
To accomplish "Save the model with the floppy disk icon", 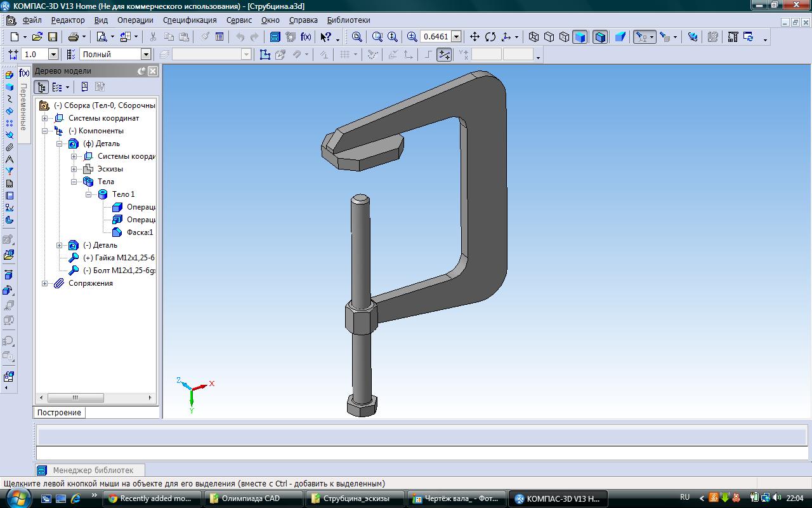I will click(53, 37).
